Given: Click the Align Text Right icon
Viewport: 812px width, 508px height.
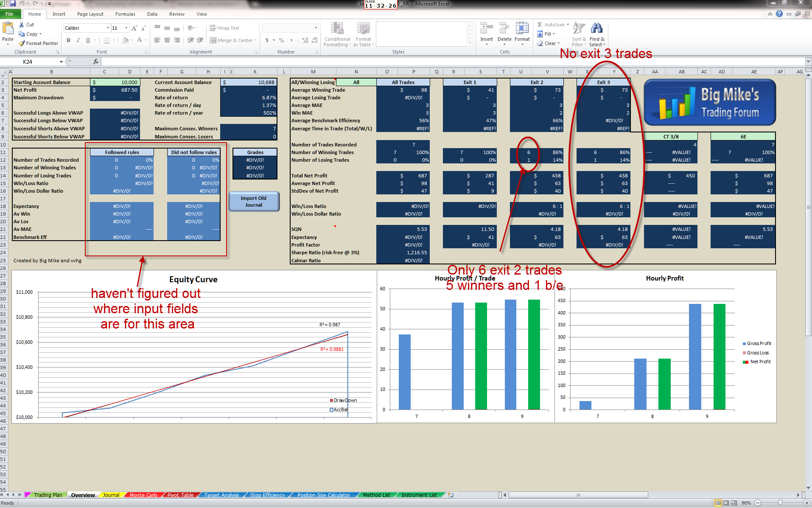Looking at the screenshot, I should (x=177, y=40).
